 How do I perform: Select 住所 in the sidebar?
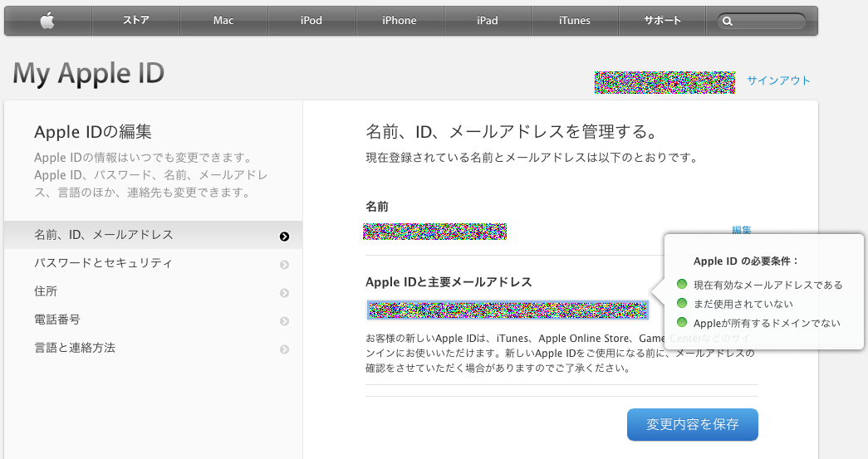[x=154, y=291]
